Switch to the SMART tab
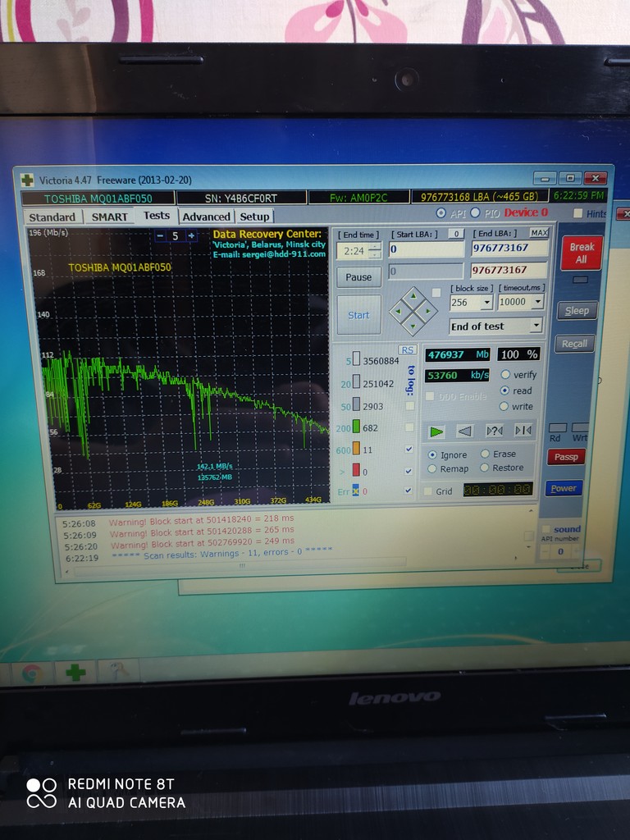 pos(109,217)
